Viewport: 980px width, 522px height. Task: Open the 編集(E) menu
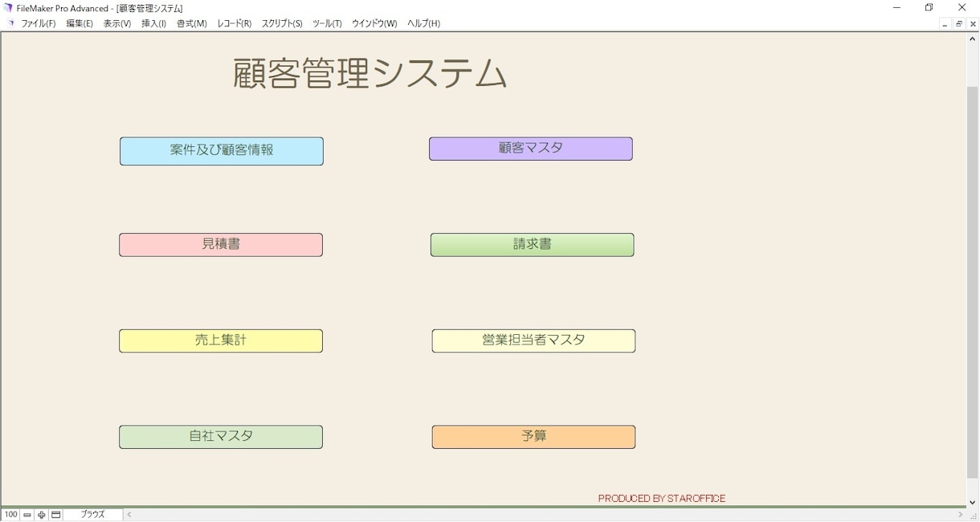click(80, 23)
